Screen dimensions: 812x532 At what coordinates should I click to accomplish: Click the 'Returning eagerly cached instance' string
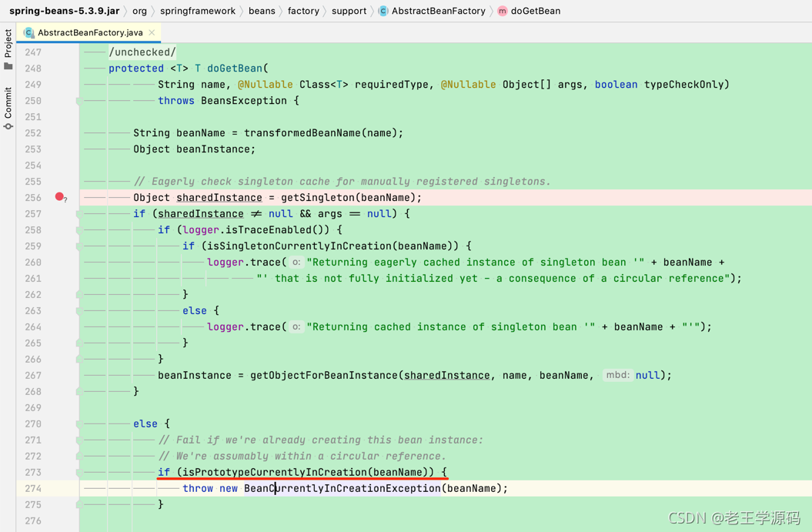coord(476,262)
